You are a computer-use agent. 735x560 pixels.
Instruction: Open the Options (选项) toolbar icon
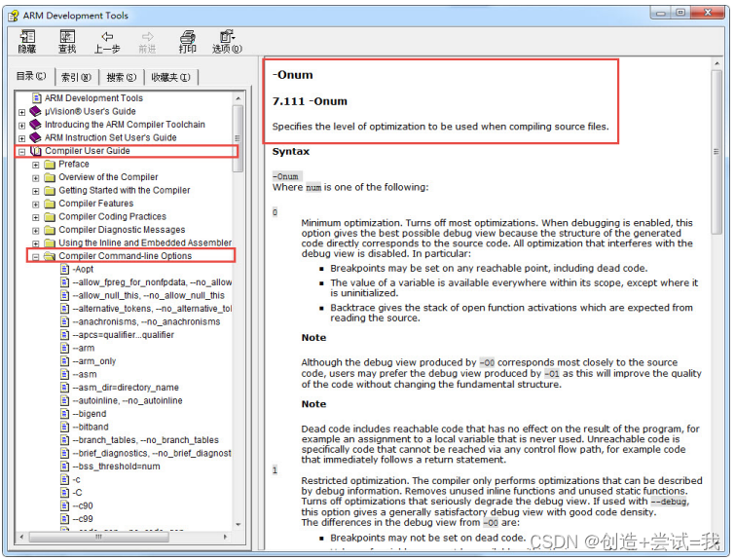coord(228,37)
